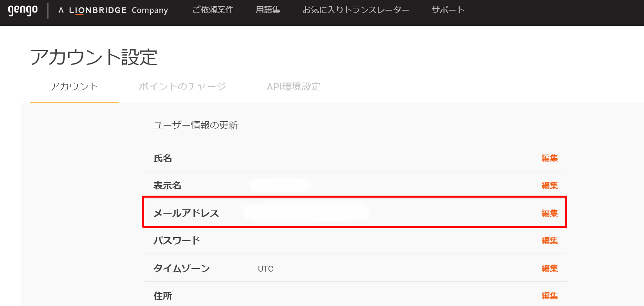The image size is (644, 306).
Task: Edit the パスワード entry
Action: point(550,241)
